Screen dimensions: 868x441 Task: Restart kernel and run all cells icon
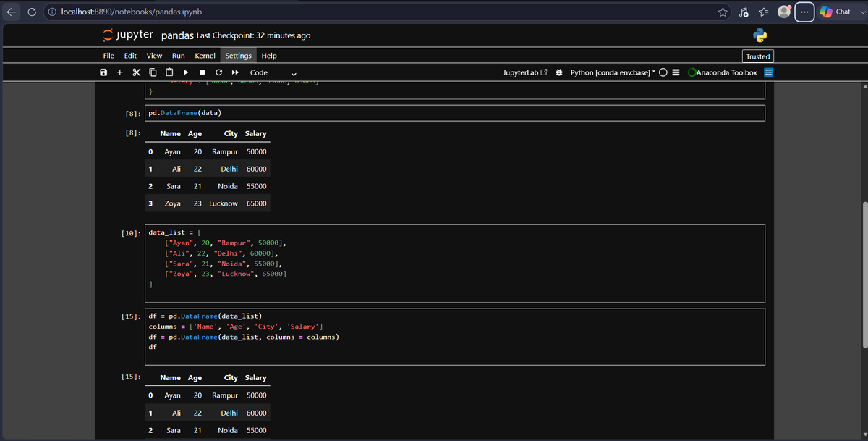(235, 72)
